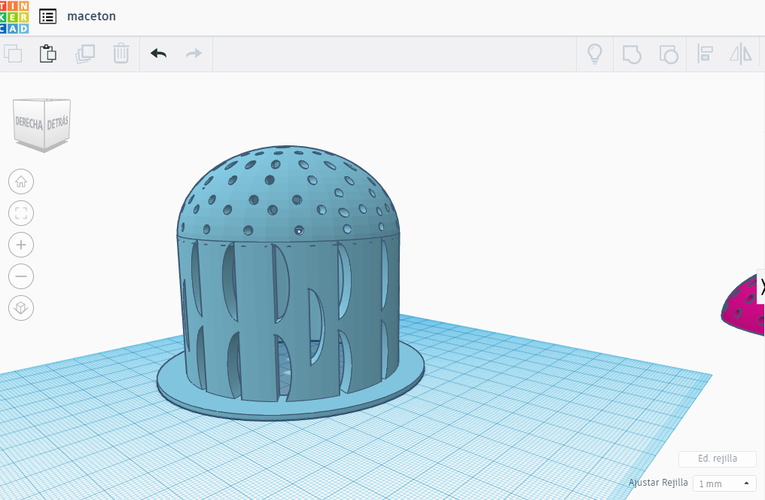Undo the last action

point(158,53)
